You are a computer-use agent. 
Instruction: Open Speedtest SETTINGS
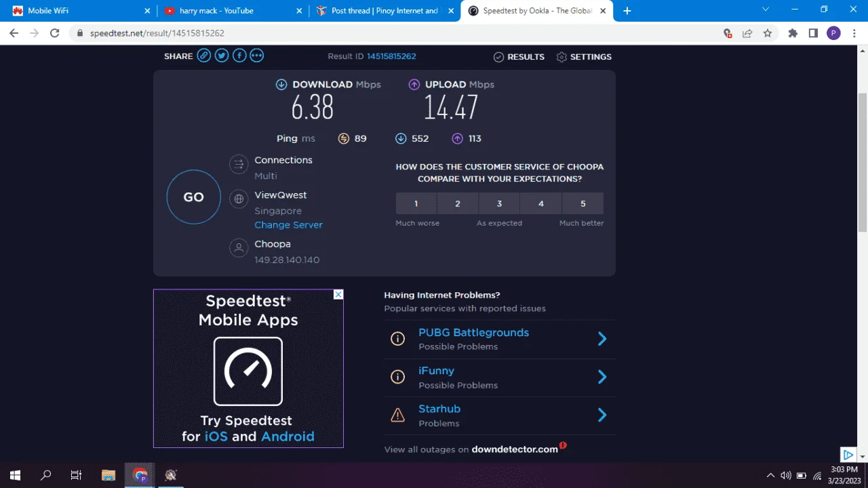584,57
